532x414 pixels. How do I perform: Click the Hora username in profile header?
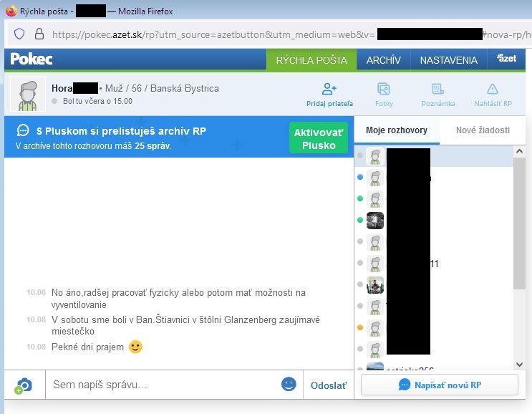point(62,89)
